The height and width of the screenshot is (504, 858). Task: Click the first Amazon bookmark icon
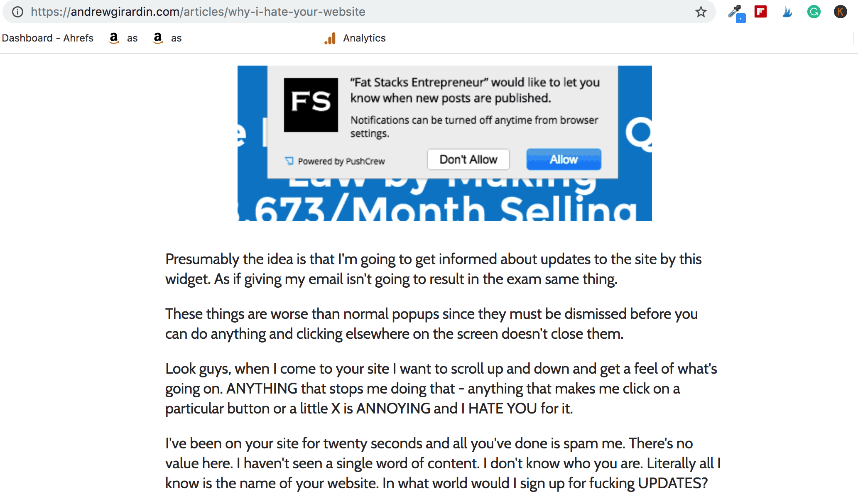(x=114, y=38)
